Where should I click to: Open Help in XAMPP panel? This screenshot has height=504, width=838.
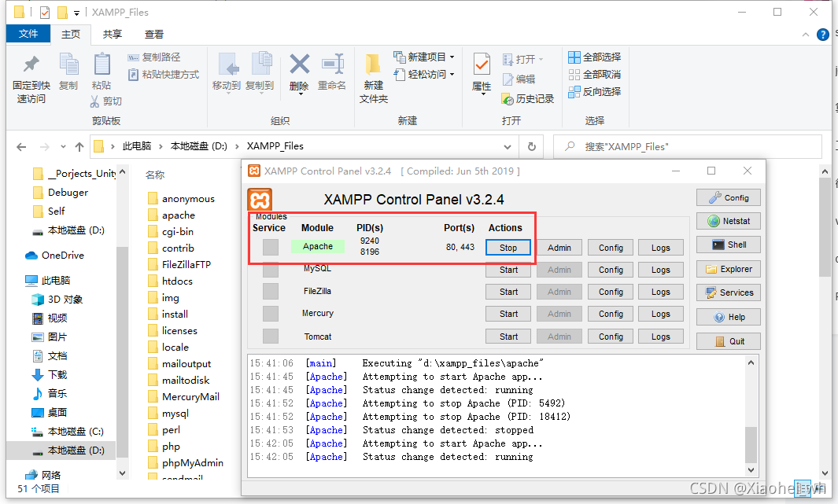728,317
